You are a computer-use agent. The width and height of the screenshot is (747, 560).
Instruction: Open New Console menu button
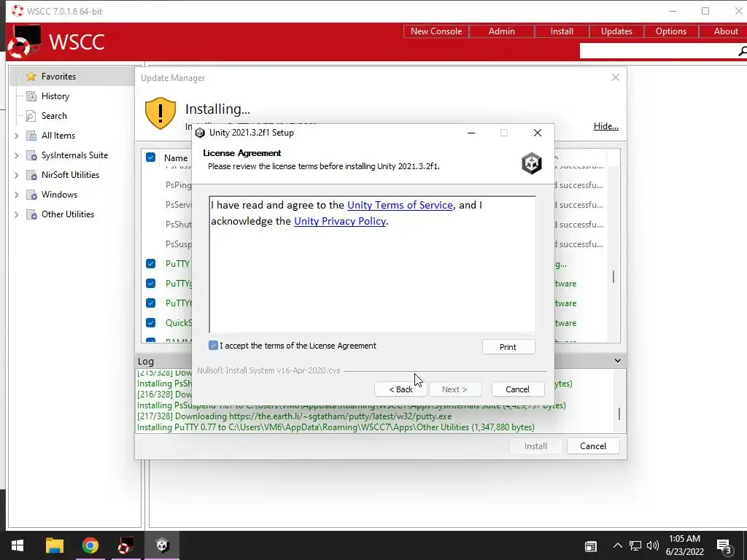click(x=436, y=31)
